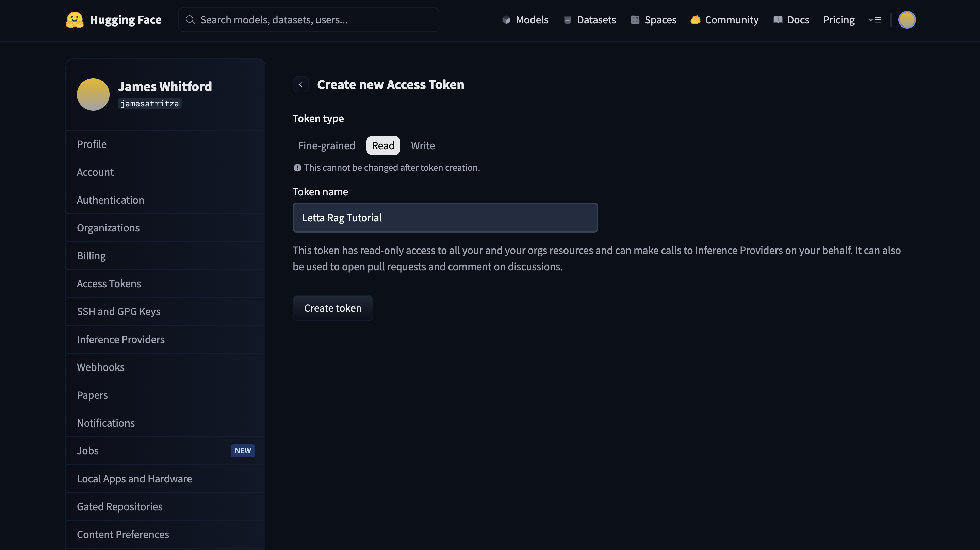Click the Spaces grid icon

click(x=635, y=20)
